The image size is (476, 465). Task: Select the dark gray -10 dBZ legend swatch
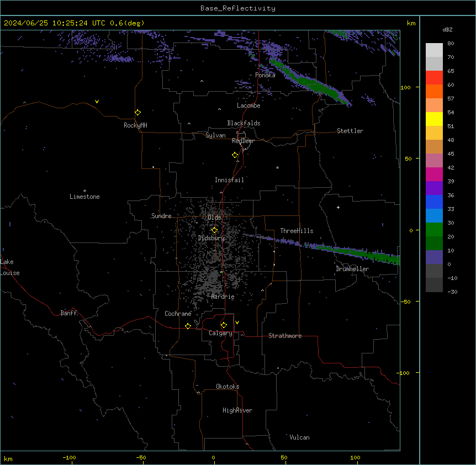click(x=434, y=285)
